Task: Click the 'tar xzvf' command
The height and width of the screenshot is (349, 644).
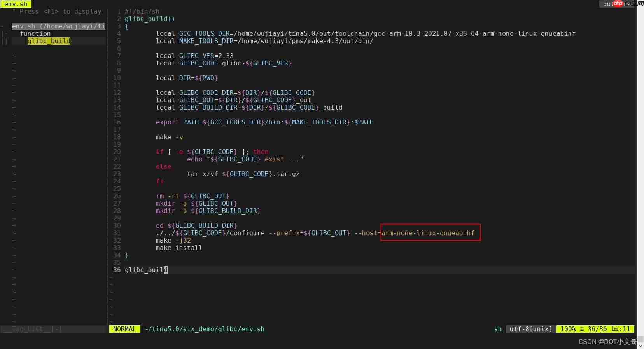Action: click(202, 174)
